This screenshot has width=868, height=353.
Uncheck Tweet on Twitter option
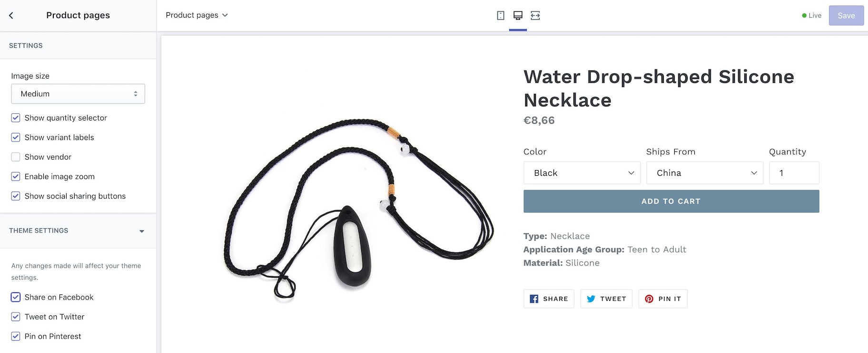click(16, 317)
